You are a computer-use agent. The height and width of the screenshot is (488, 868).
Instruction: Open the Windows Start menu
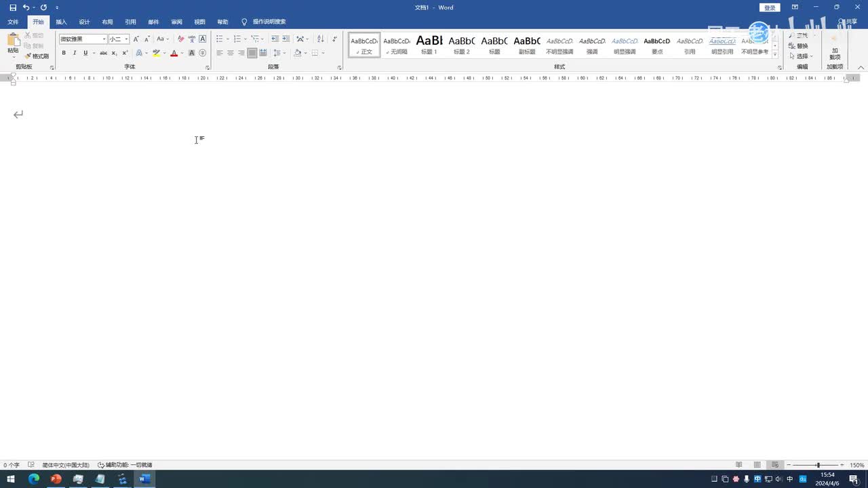(x=11, y=479)
